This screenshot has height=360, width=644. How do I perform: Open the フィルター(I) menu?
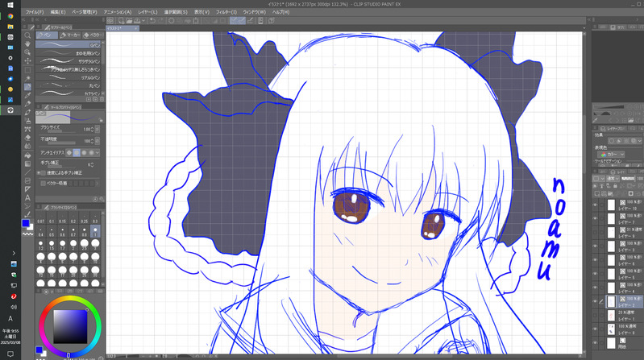pos(226,12)
